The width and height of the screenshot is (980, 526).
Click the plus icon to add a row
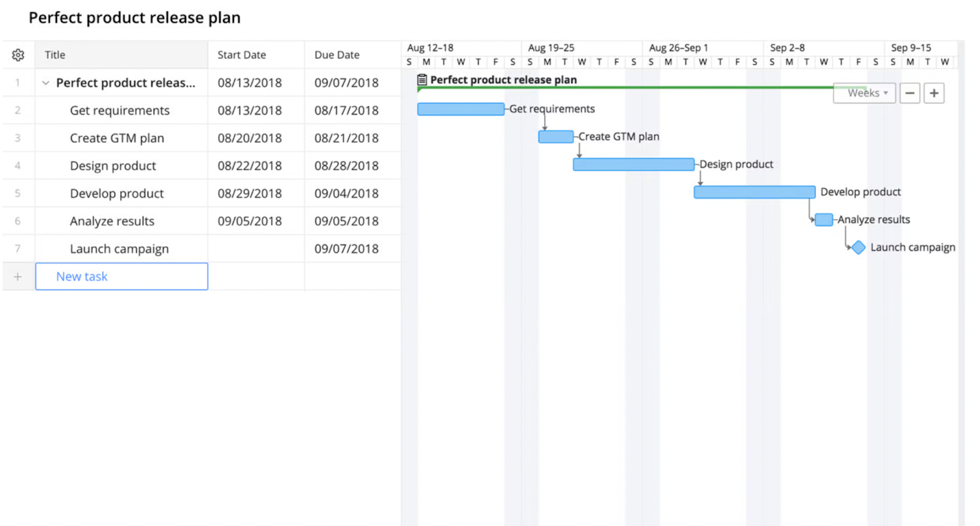(x=18, y=277)
